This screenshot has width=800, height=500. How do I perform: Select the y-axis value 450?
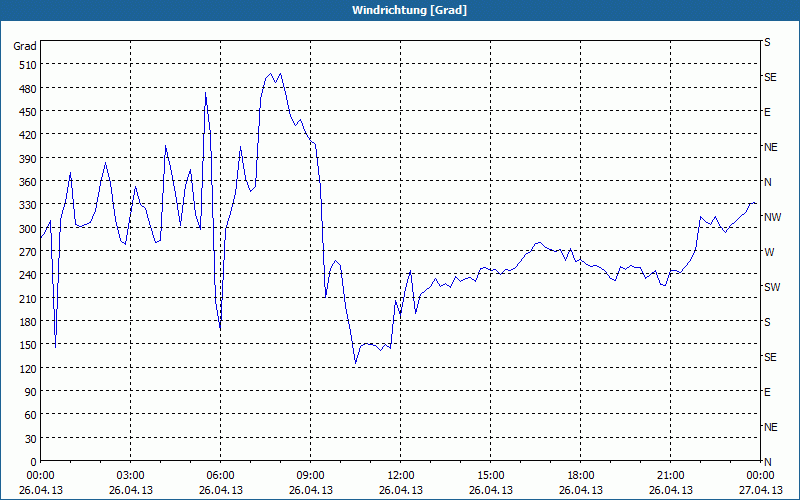click(28, 112)
